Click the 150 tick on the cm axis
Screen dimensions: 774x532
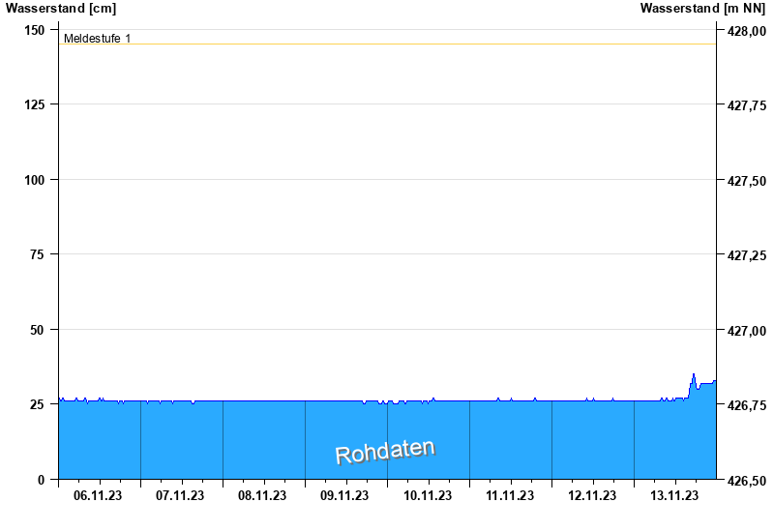pos(34,30)
